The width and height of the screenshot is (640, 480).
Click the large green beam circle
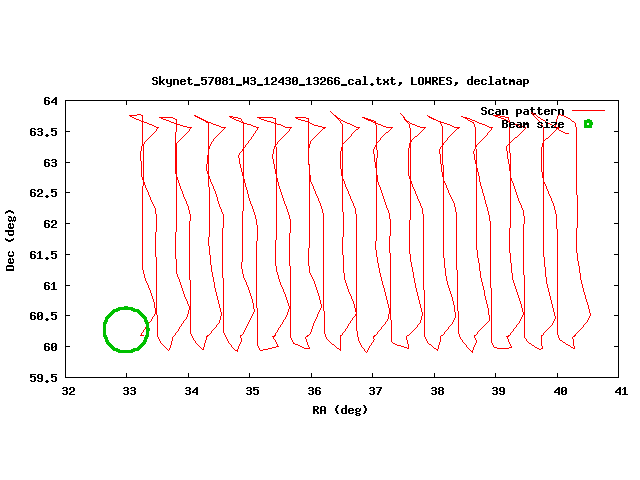coord(126,329)
